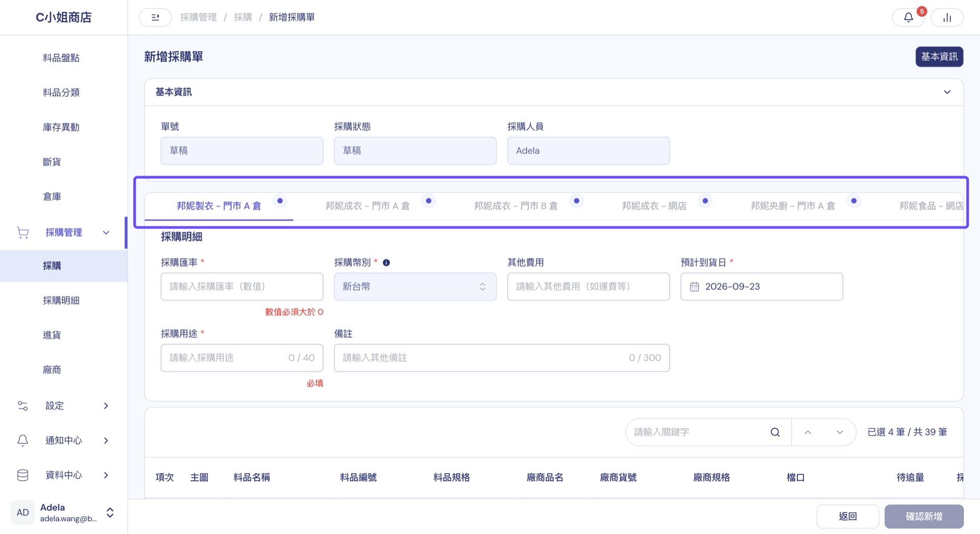Click the shopping cart icon beside 採購管理
The width and height of the screenshot is (980, 534).
coord(23,233)
